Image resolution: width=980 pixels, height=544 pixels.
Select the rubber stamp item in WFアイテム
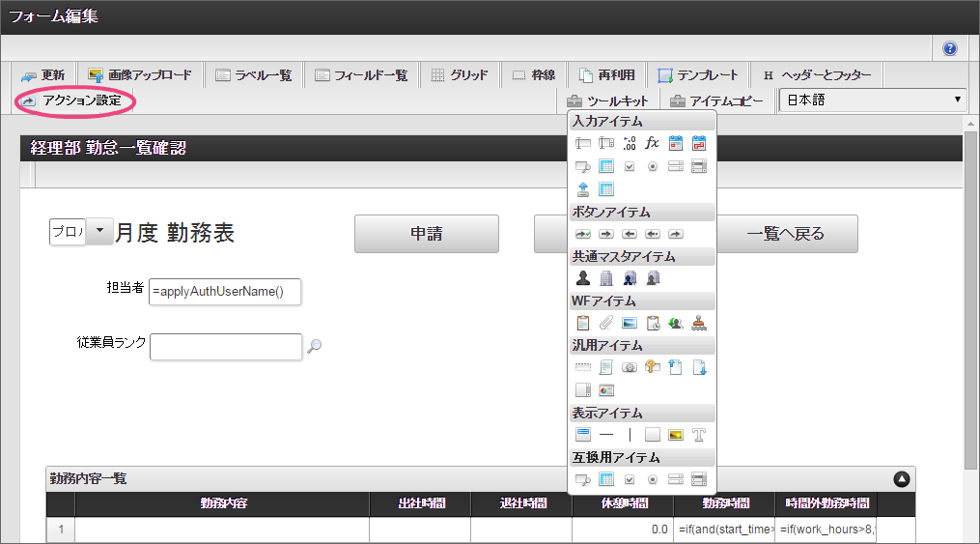(699, 323)
